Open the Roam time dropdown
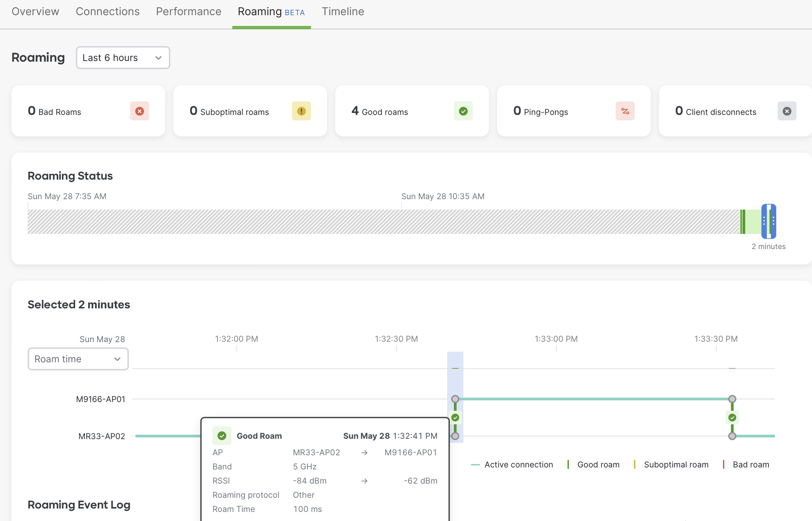This screenshot has height=521, width=812. tap(78, 359)
